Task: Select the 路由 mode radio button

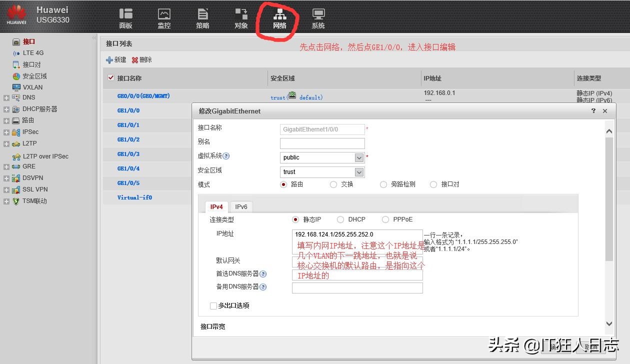Action: click(x=283, y=184)
